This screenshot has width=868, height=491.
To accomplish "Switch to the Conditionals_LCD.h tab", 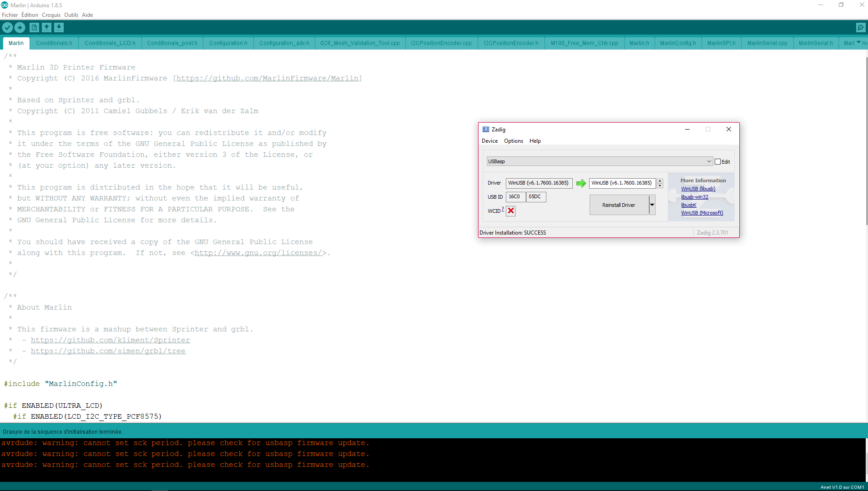I will point(110,43).
